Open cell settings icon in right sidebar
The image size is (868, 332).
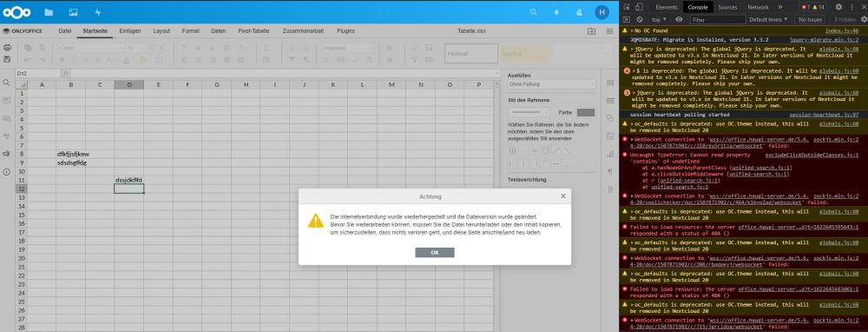coord(610,83)
